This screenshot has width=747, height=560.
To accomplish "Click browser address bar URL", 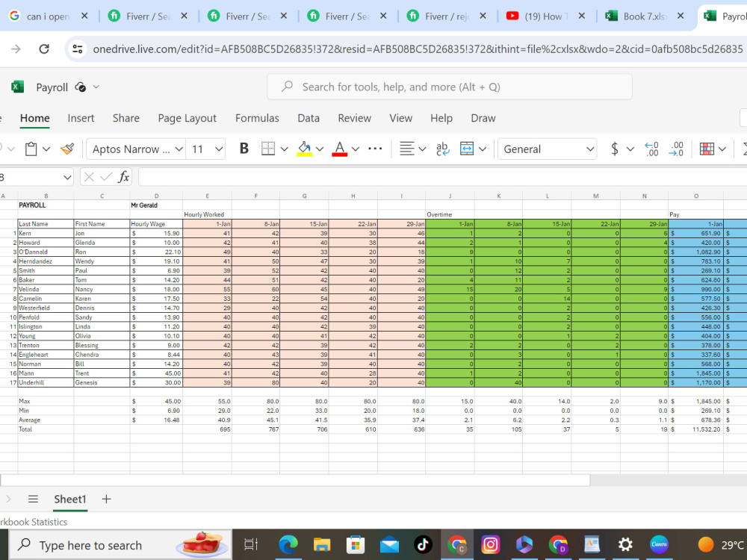I will (x=418, y=49).
